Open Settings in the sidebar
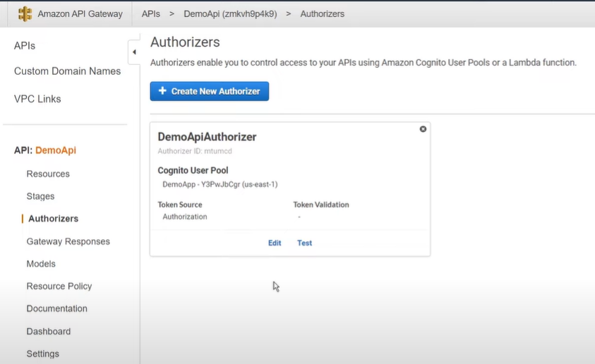Viewport: 595px width, 364px height. pyautogui.click(x=43, y=353)
